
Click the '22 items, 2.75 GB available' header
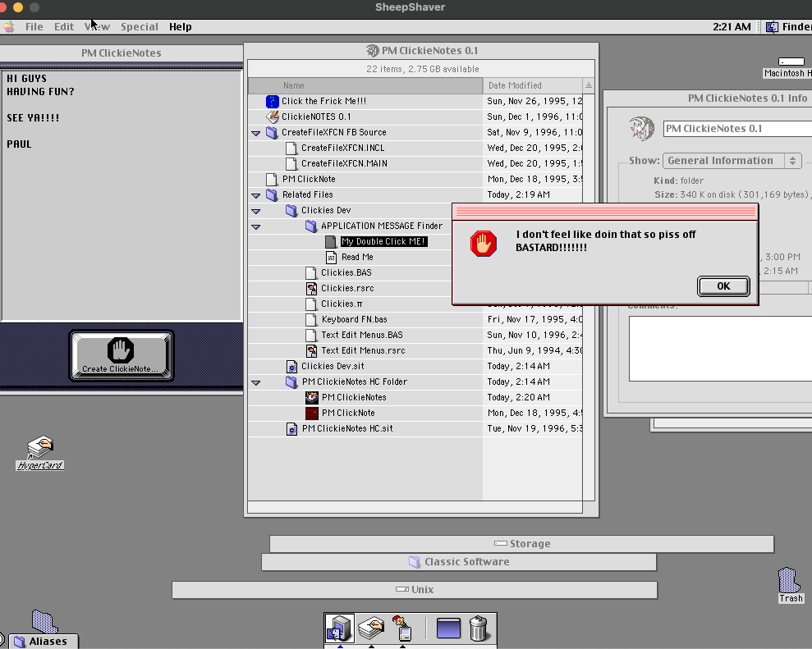(423, 69)
